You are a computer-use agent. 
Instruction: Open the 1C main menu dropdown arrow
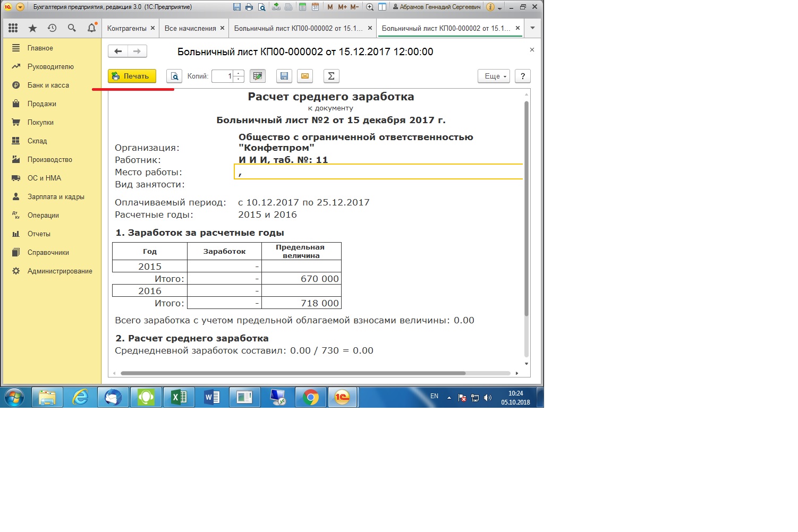(x=20, y=7)
